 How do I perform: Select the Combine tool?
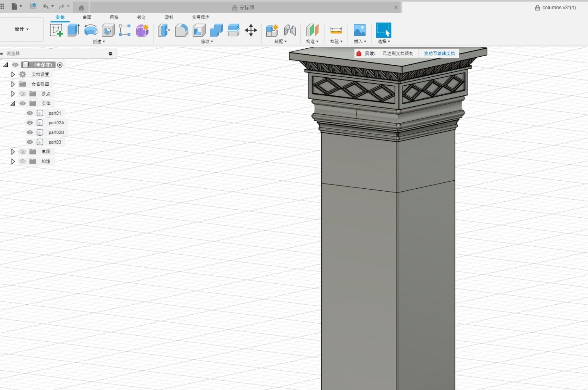pos(216,30)
